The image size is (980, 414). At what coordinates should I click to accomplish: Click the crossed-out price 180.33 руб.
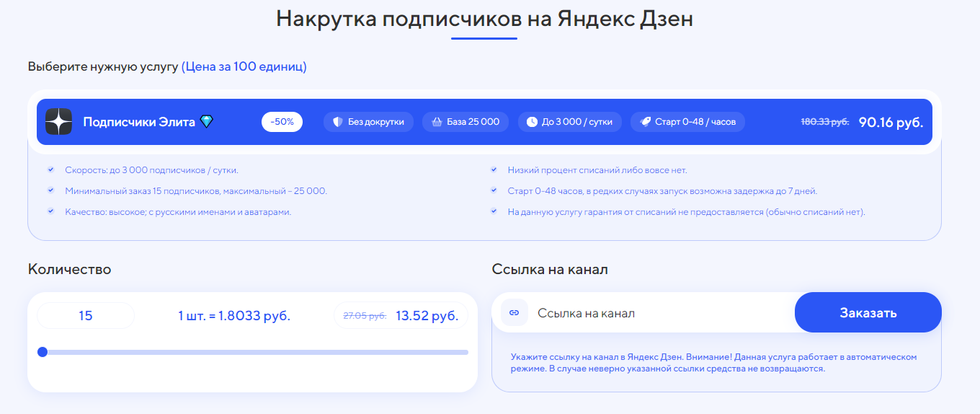[825, 122]
